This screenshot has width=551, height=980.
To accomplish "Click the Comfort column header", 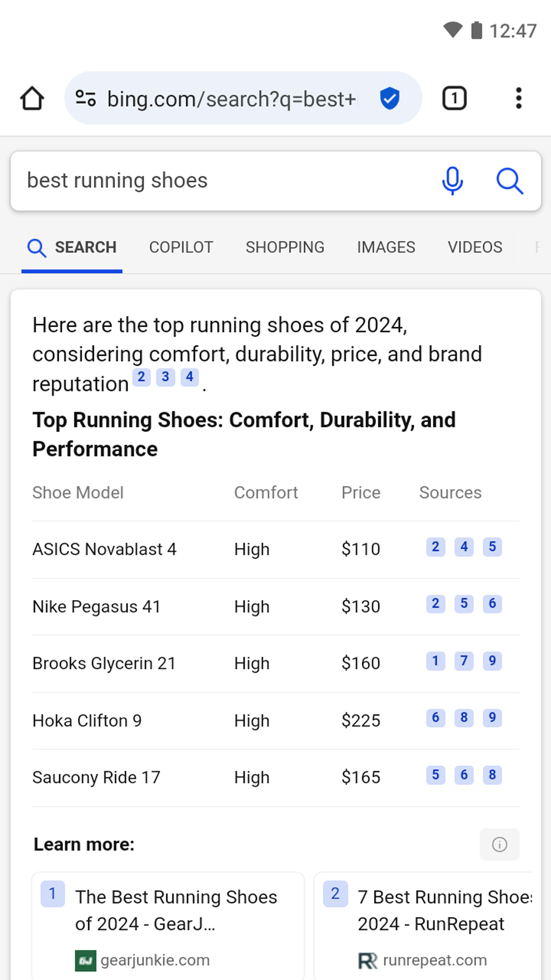I will click(x=266, y=493).
